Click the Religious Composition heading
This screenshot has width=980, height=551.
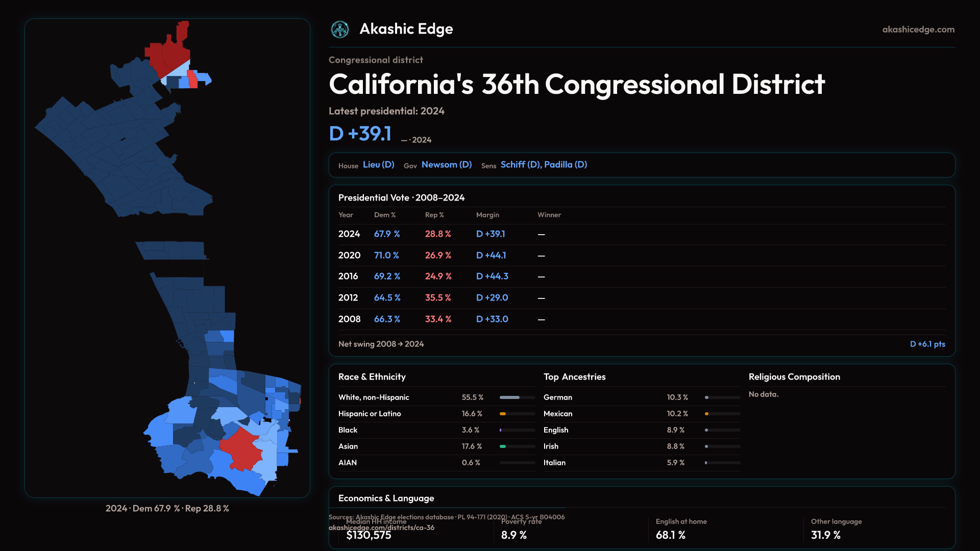click(794, 377)
